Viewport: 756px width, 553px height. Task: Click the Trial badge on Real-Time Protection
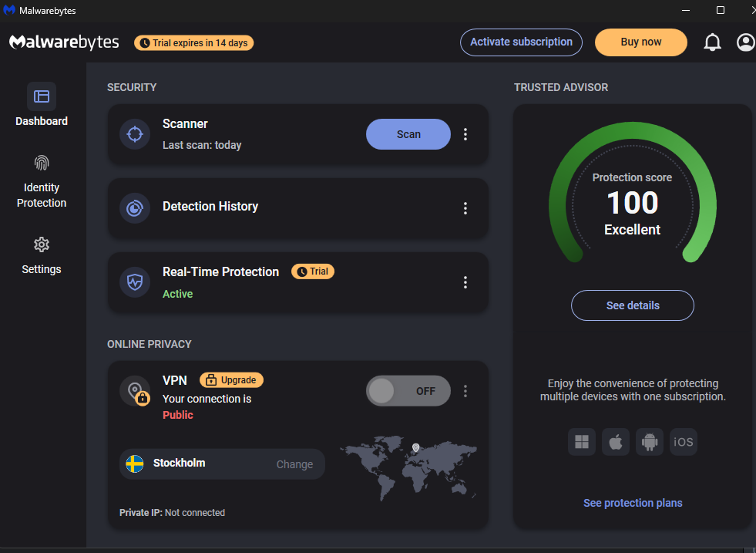[313, 271]
